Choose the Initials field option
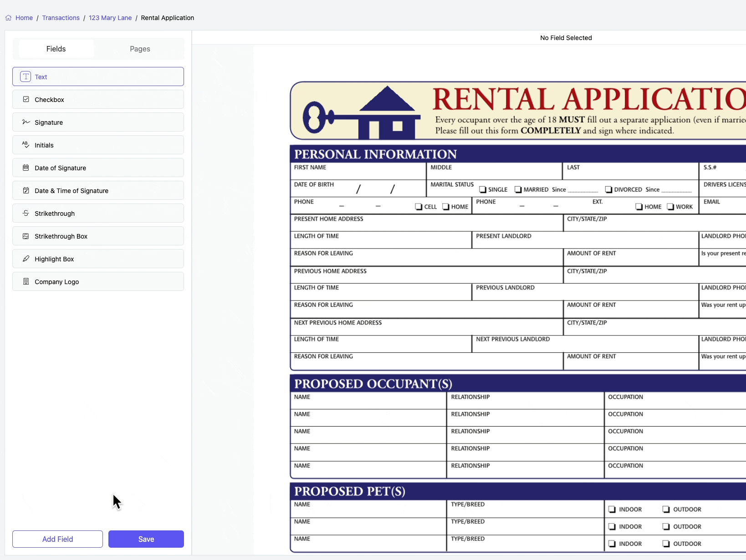Screen dimensions: 746x560 coord(98,145)
